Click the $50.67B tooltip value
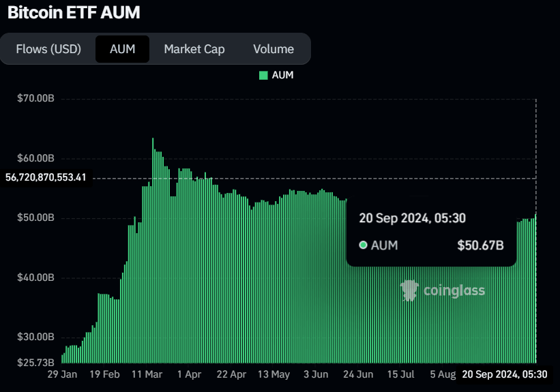Viewport: 560px width, 392px height. coord(480,245)
